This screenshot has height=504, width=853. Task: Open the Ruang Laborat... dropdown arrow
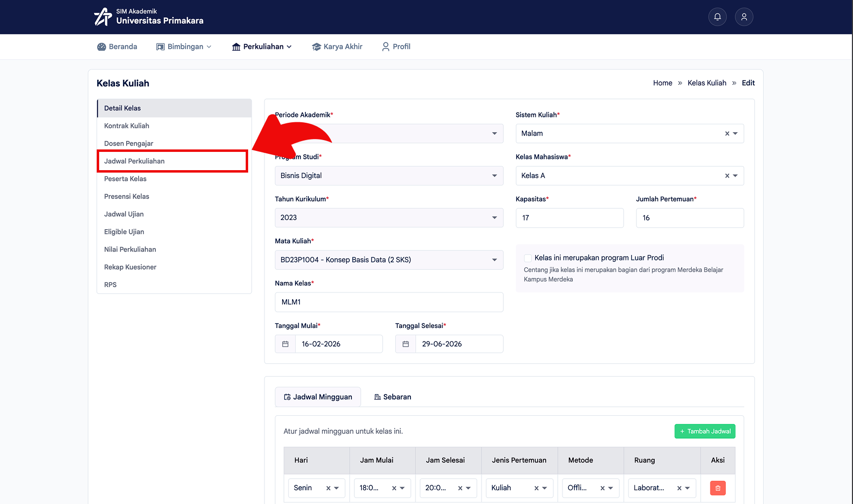pos(688,488)
